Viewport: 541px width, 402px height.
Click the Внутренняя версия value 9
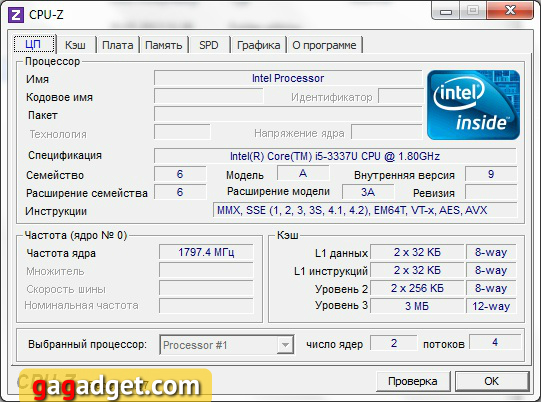(x=491, y=174)
